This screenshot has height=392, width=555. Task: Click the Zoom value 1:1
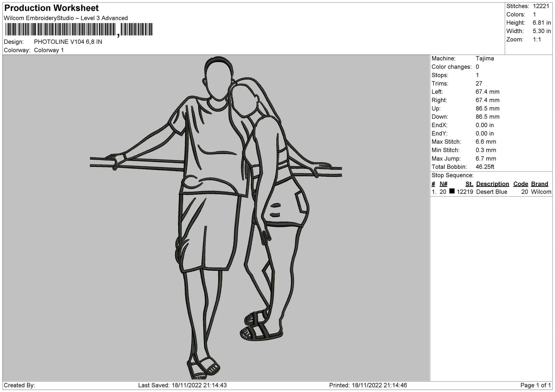click(x=537, y=40)
